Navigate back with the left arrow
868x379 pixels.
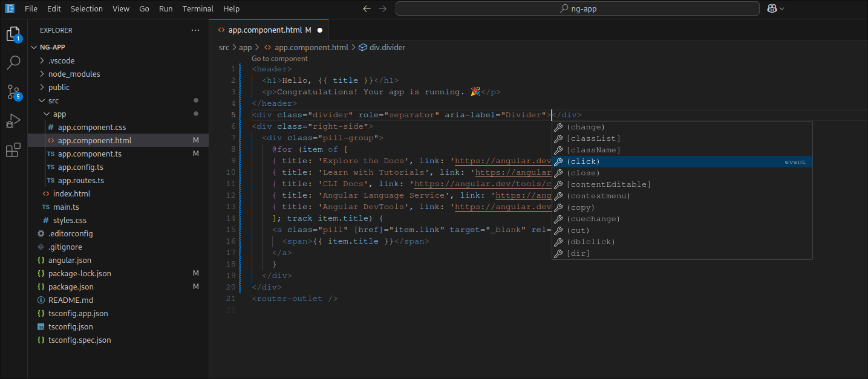[x=367, y=8]
